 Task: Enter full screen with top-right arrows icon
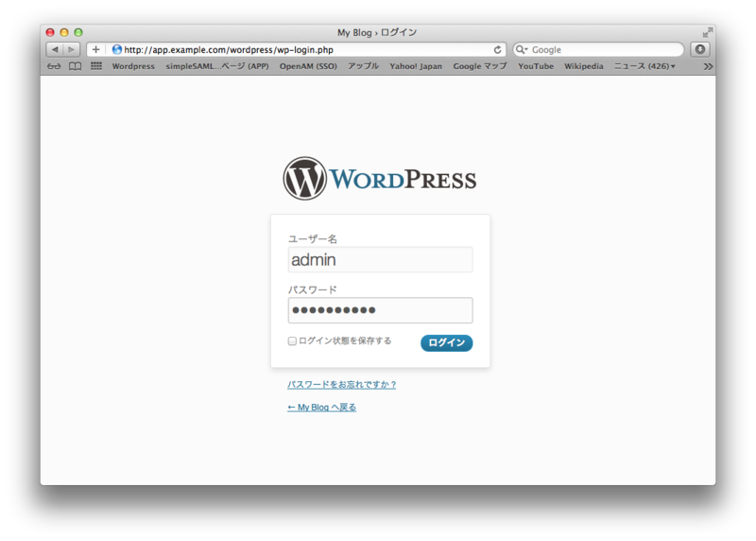coord(708,31)
